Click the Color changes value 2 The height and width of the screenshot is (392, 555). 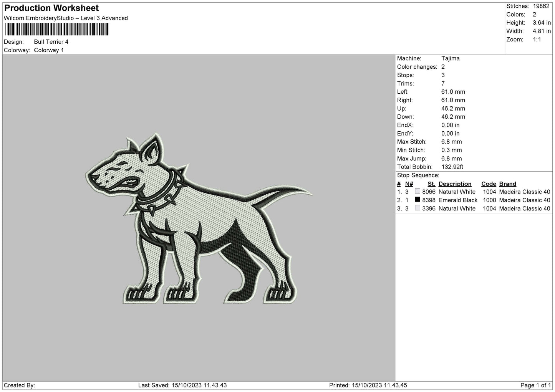443,67
